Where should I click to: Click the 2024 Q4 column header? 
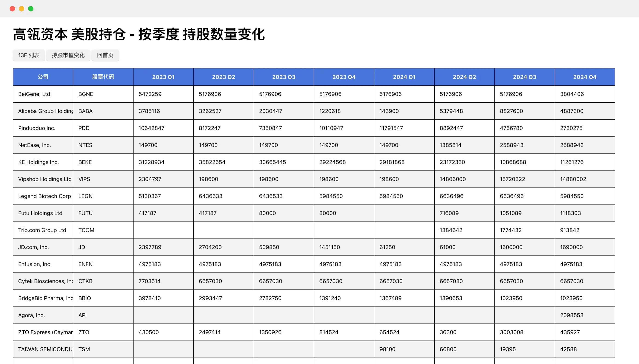click(585, 77)
